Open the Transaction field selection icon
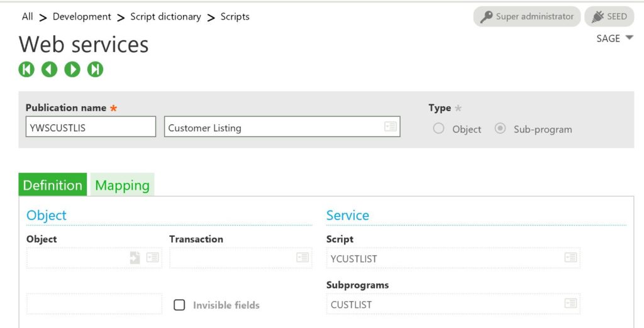Image resolution: width=644 pixels, height=328 pixels. tap(303, 258)
